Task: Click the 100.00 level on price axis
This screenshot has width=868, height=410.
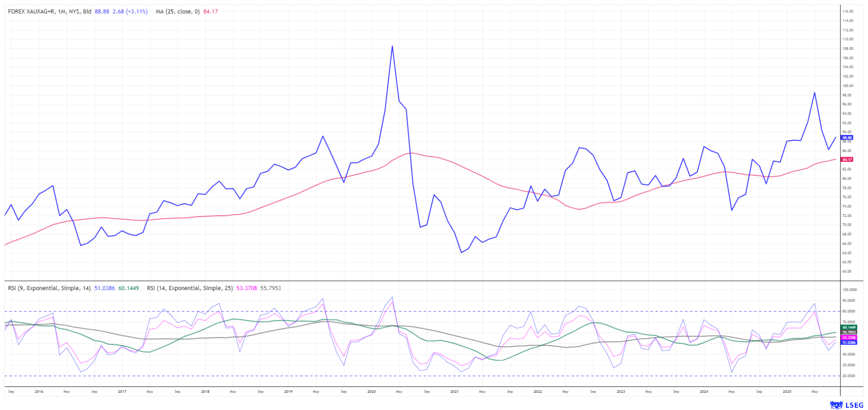Action: pos(847,86)
